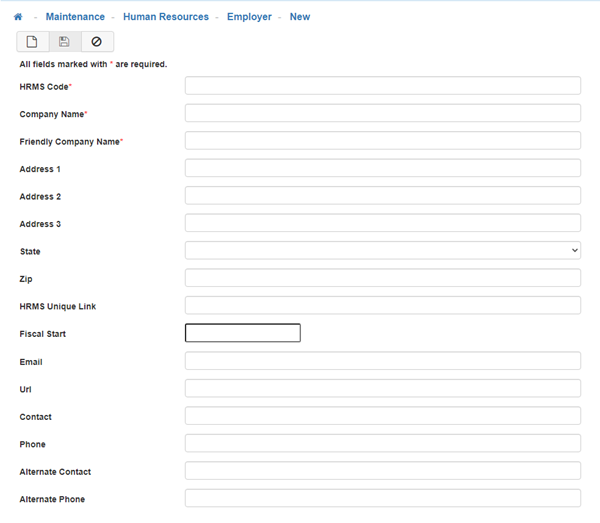This screenshot has width=600, height=523.
Task: Click the Url input field
Action: 382,388
